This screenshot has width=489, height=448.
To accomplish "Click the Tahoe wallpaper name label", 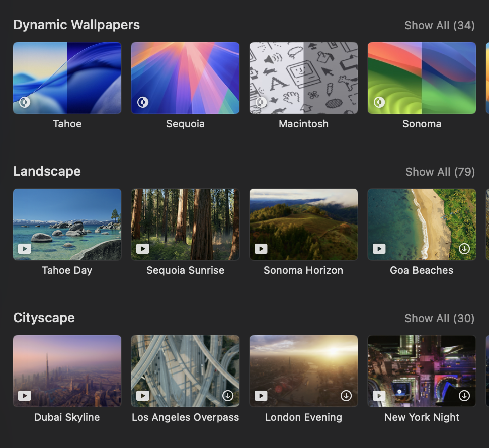I will pos(67,124).
